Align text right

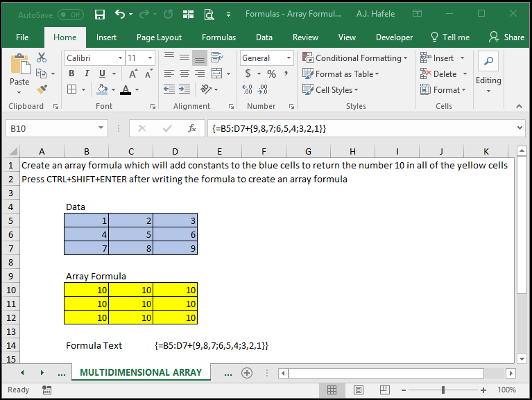[200, 73]
